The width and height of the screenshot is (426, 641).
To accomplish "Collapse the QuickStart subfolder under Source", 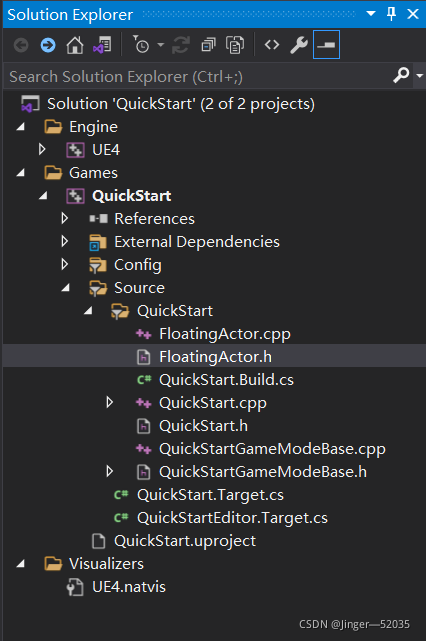I will 88,311.
